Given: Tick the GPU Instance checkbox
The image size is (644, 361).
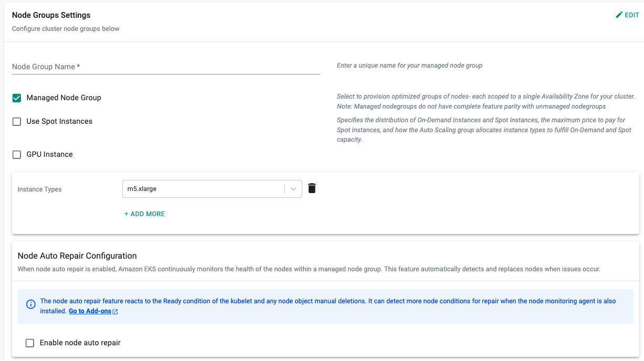Looking at the screenshot, I should tap(17, 155).
